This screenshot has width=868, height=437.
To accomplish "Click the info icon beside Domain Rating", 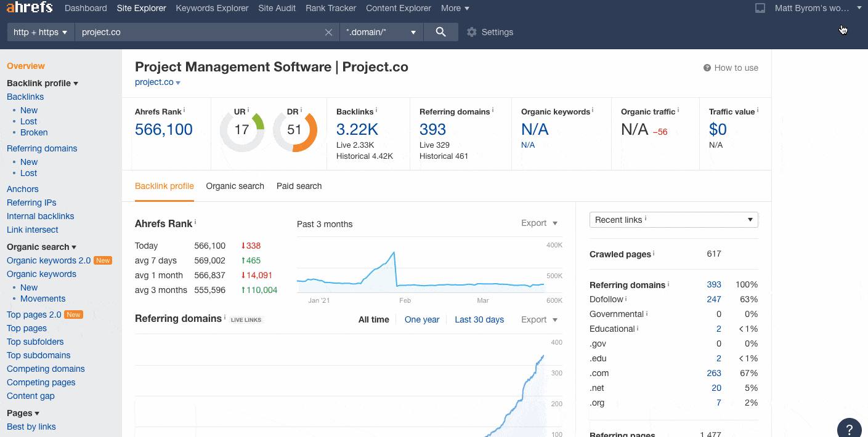I will 301,109.
